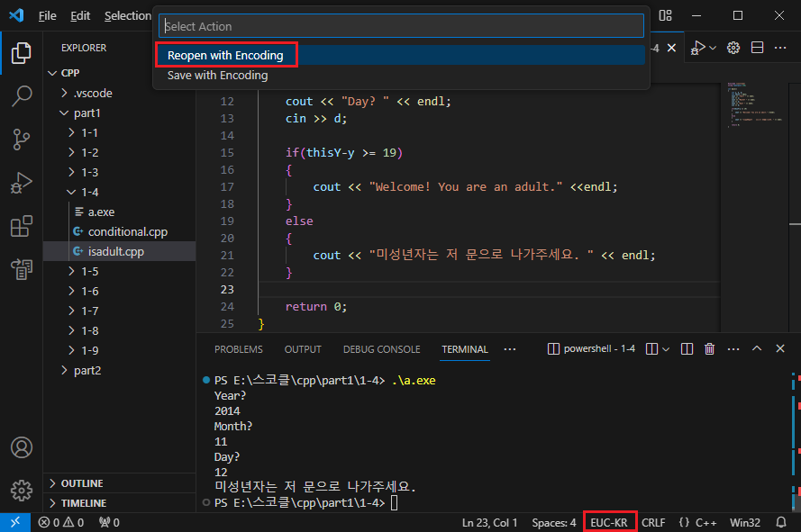Click the powershell - 1-4 terminal label
The width and height of the screenshot is (801, 532).
592,348
